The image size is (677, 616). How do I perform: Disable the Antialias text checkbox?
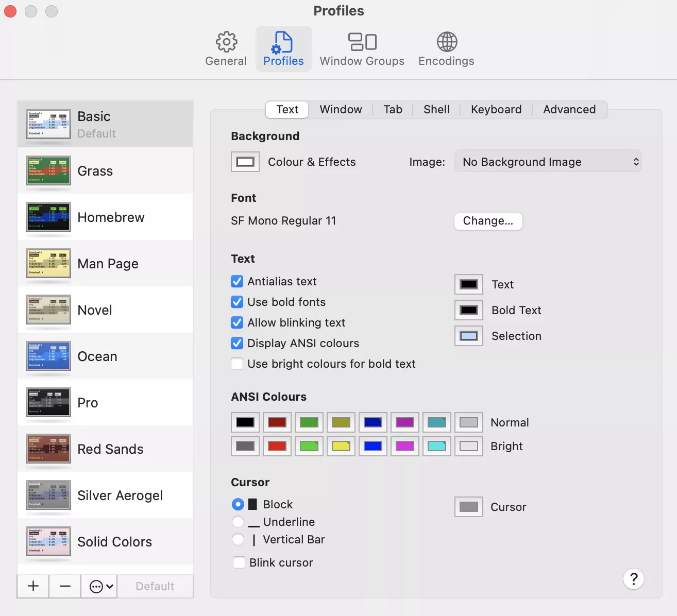click(x=237, y=281)
